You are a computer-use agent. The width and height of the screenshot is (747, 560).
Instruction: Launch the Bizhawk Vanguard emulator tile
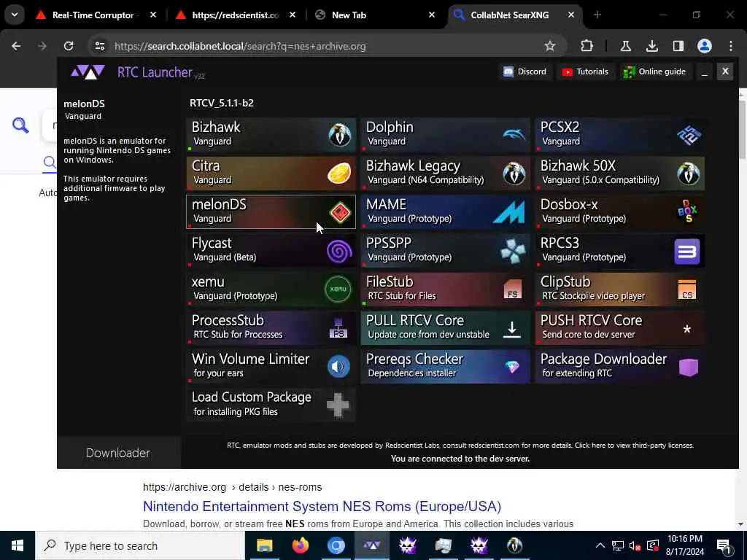[271, 134]
